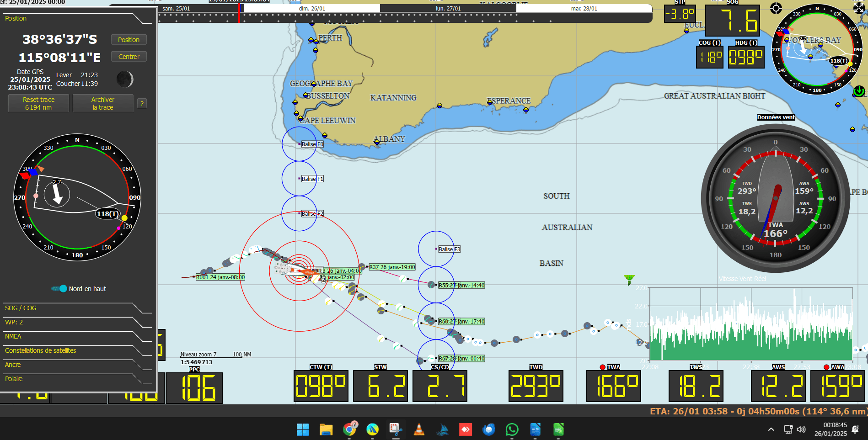Click the Position button
The height and width of the screenshot is (440, 868).
(129, 40)
